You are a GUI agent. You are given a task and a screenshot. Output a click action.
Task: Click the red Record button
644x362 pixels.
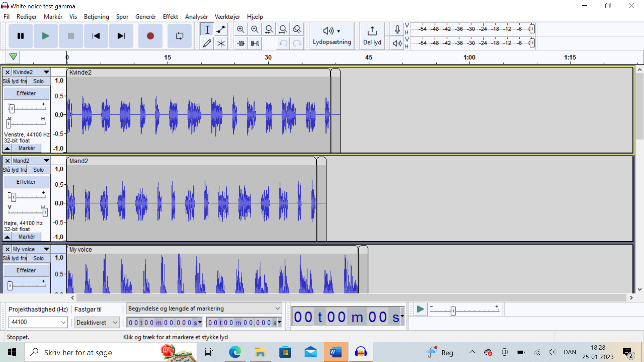(150, 36)
